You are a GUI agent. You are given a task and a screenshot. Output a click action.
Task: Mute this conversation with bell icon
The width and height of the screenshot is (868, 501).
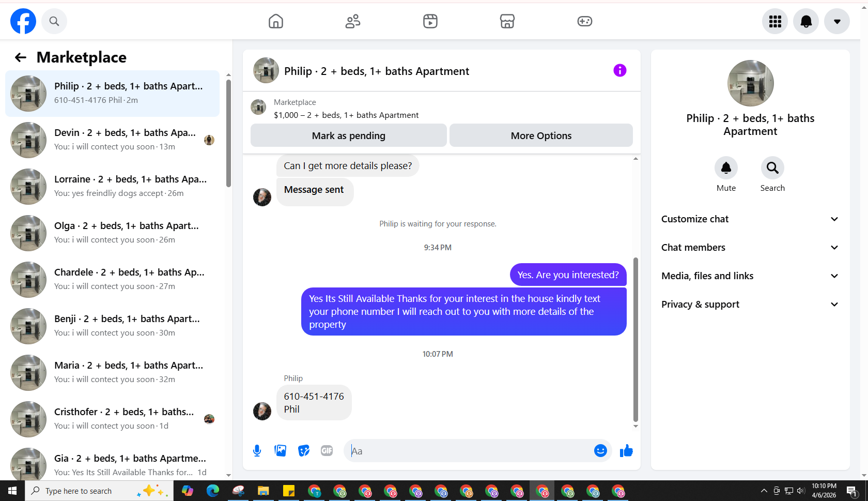[726, 168]
